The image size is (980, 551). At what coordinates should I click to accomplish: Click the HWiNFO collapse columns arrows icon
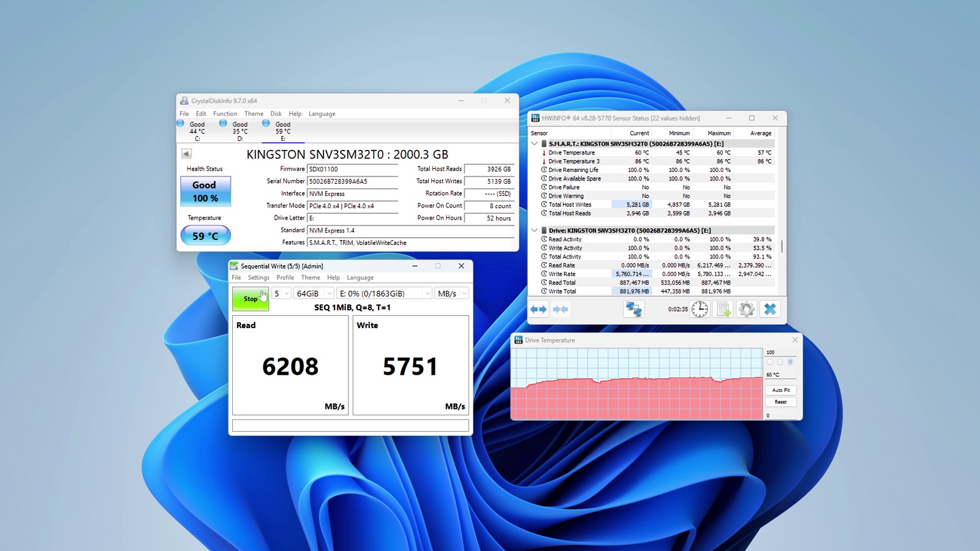pos(560,309)
